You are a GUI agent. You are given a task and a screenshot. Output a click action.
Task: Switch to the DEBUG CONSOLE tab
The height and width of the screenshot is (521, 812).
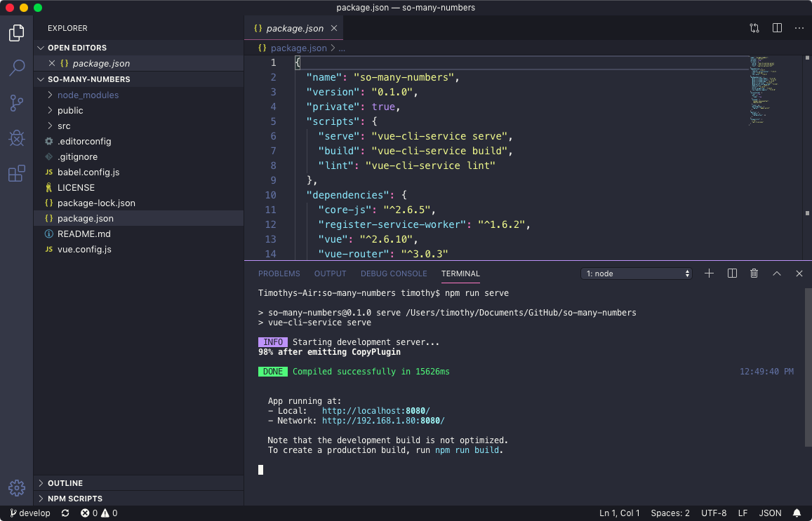click(x=394, y=273)
